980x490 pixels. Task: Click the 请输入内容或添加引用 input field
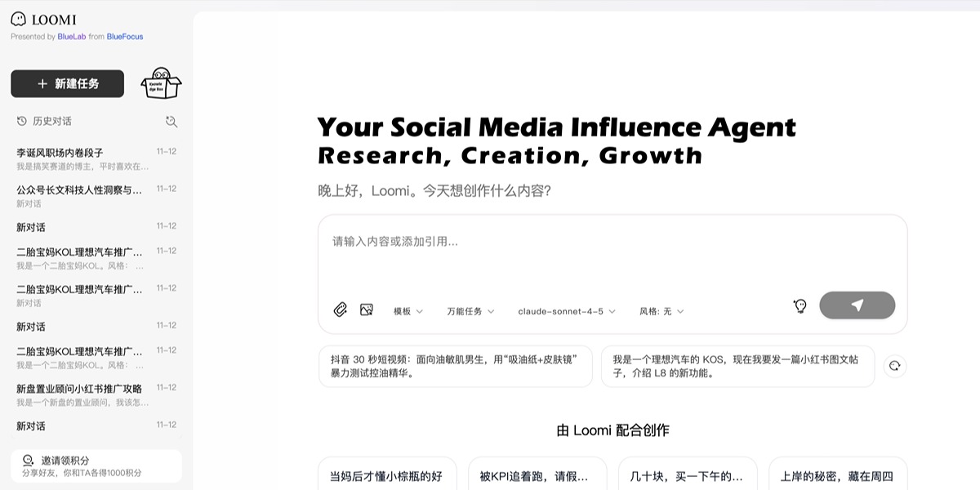pyautogui.click(x=612, y=242)
